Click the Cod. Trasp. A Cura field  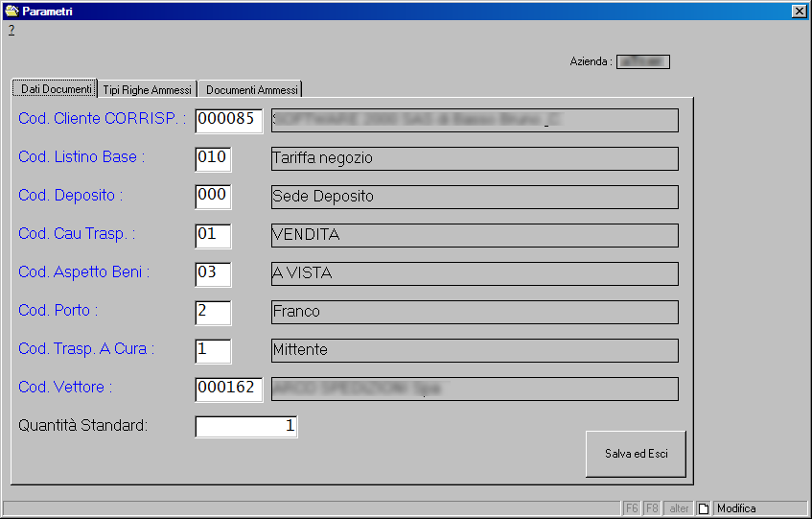213,350
